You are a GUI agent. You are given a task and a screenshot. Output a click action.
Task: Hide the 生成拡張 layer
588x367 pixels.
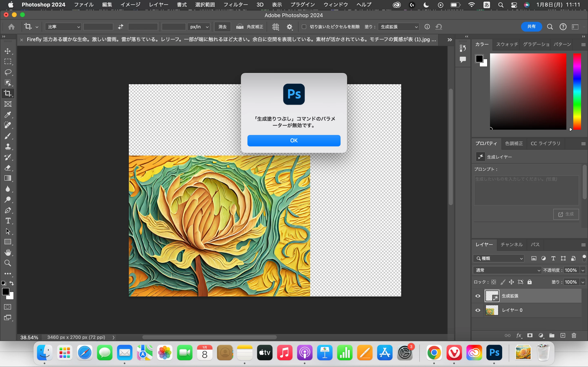(478, 296)
